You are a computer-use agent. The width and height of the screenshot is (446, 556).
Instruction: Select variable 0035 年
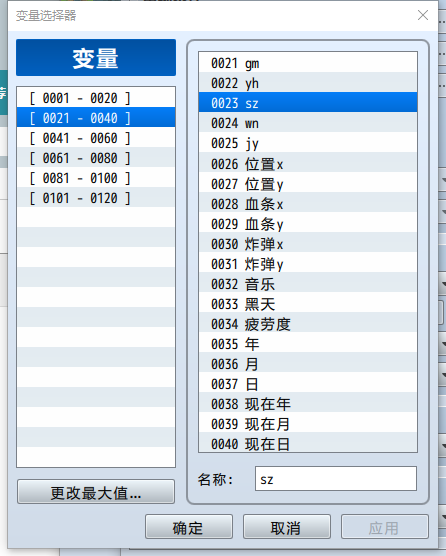[308, 343]
